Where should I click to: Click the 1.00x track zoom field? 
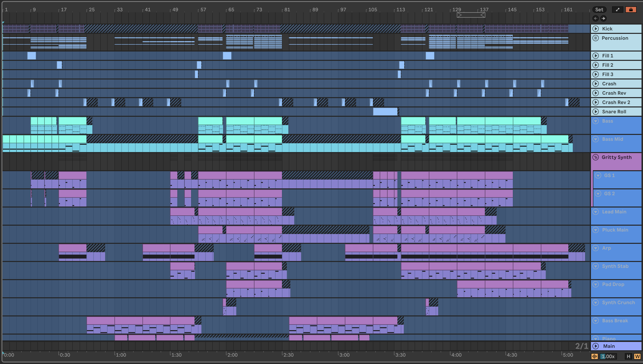click(608, 356)
